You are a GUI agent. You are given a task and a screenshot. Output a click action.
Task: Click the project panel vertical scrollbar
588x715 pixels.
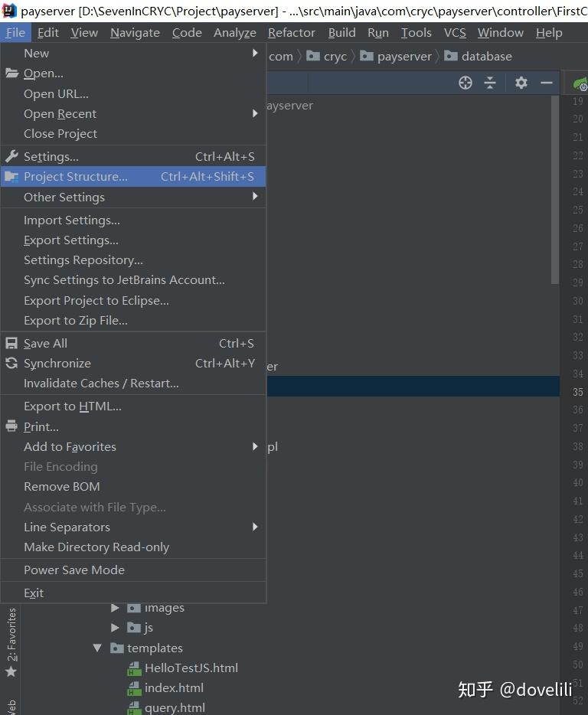pos(555,191)
